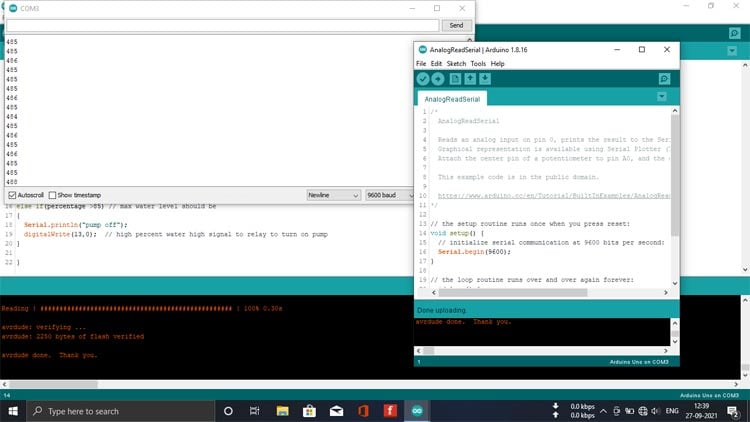Launch Microsoft Office from the taskbar

coord(362,411)
